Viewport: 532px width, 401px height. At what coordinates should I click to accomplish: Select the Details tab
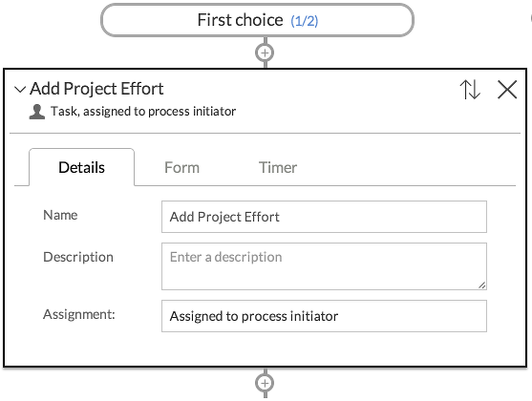[x=82, y=167]
